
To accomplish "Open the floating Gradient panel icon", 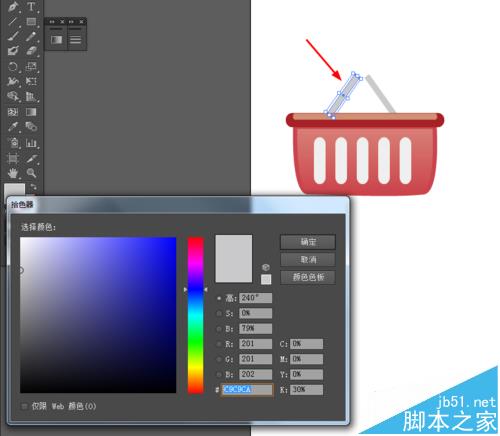I will (56, 40).
